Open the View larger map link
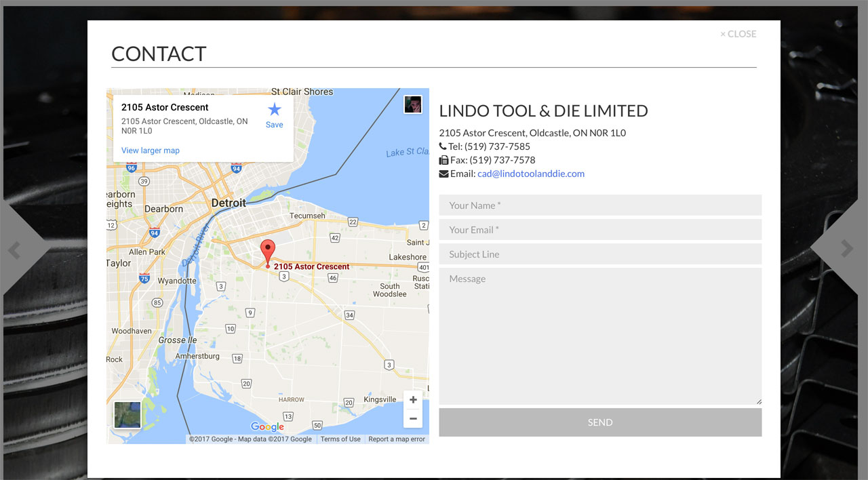Viewport: 868px width, 480px height. point(151,151)
